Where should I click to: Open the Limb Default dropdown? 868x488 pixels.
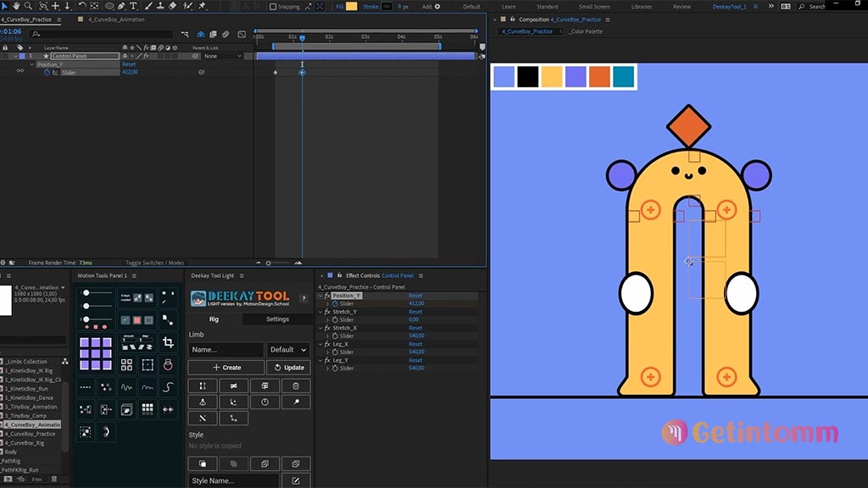point(288,350)
